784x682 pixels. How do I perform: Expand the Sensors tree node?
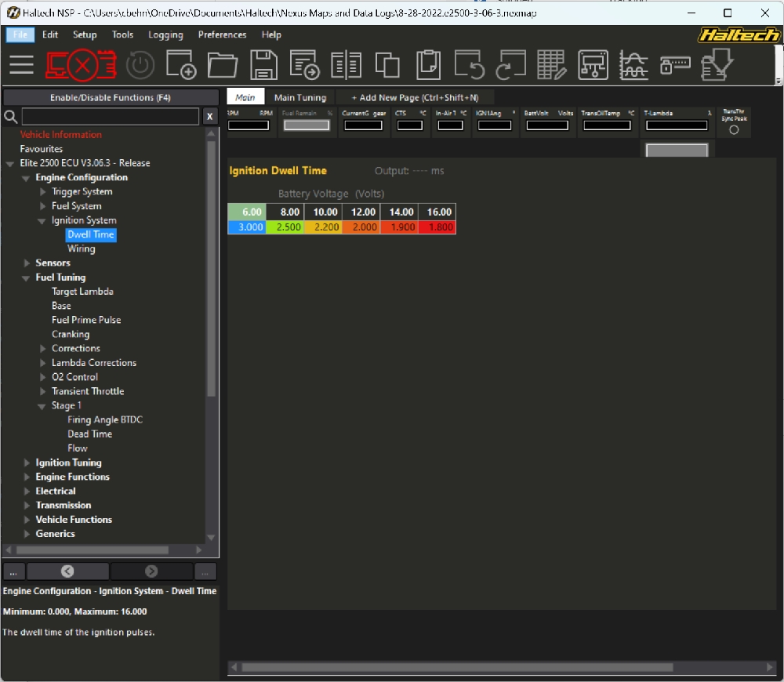(27, 263)
